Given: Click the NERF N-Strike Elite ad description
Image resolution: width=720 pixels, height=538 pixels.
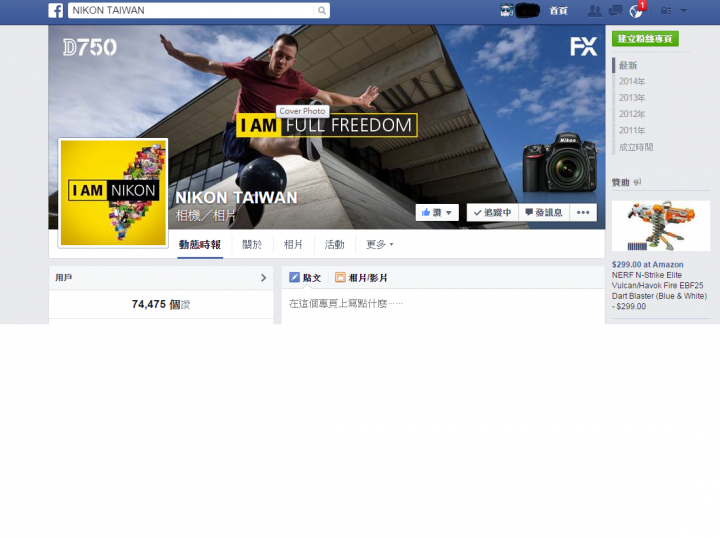Looking at the screenshot, I should 659,291.
